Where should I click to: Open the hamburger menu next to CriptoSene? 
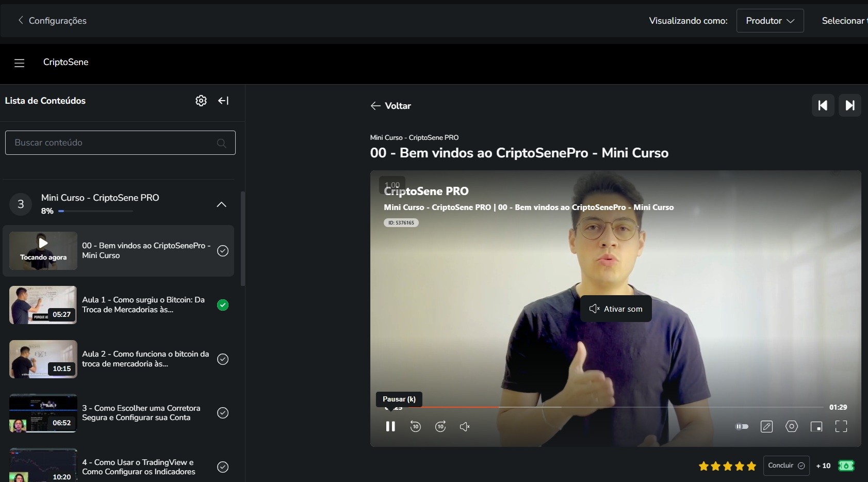click(x=19, y=63)
